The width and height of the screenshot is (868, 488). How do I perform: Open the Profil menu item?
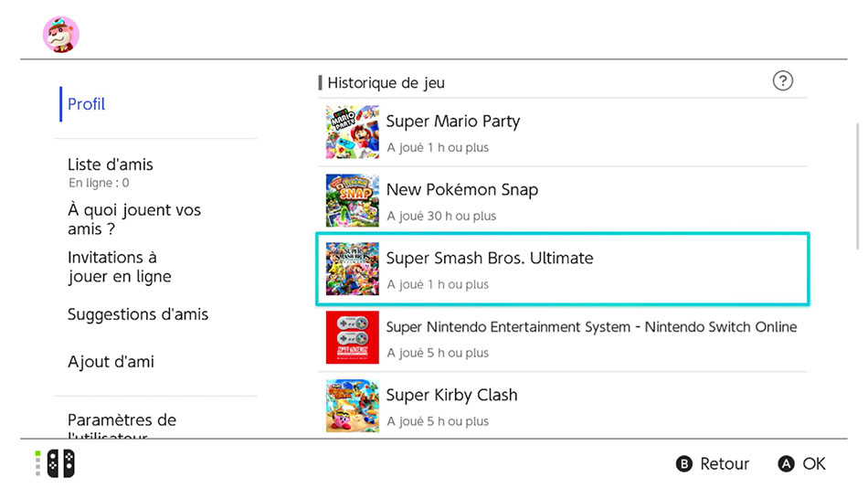[87, 104]
